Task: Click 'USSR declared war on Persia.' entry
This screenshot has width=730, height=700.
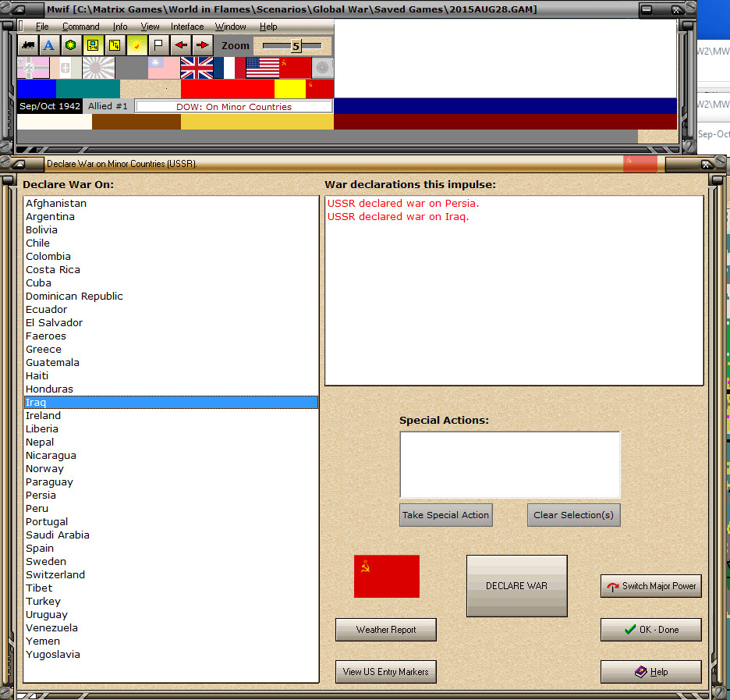Action: pyautogui.click(x=403, y=203)
